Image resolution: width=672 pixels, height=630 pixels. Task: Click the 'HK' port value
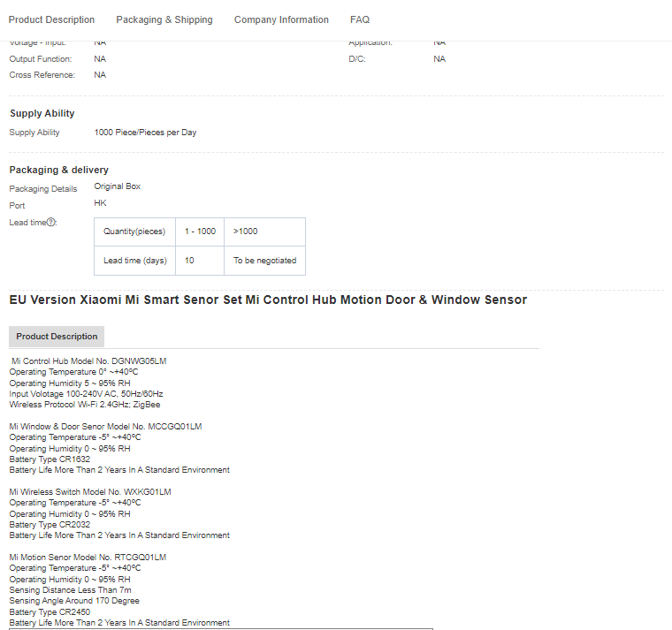tap(100, 203)
